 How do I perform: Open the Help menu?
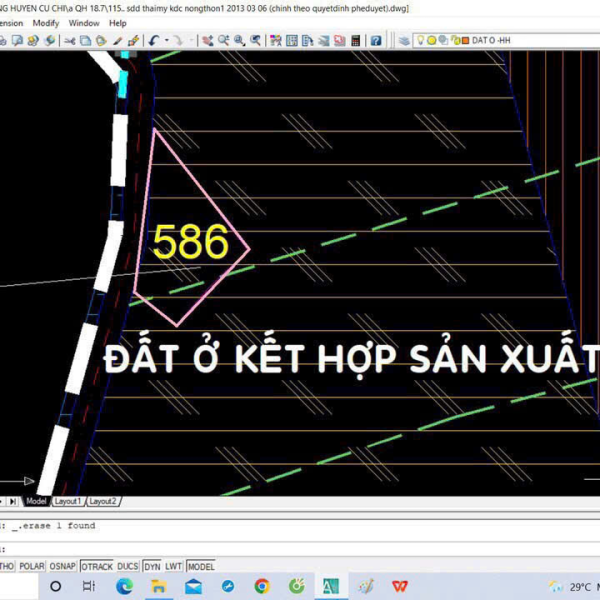[x=117, y=23]
